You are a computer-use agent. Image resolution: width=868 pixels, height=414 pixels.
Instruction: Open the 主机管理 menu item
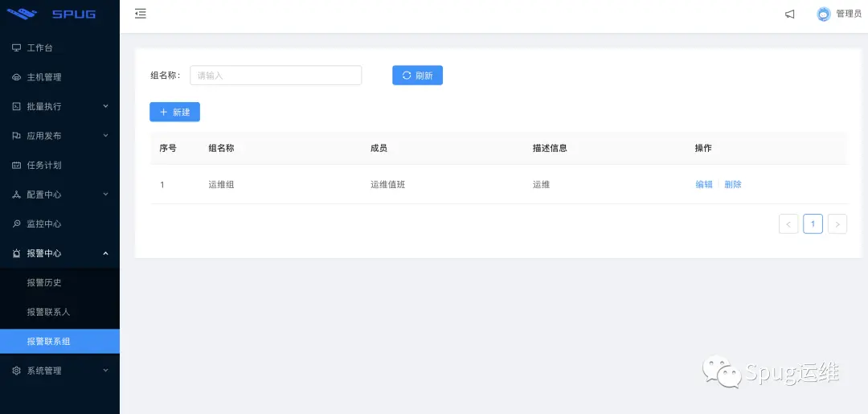click(59, 77)
